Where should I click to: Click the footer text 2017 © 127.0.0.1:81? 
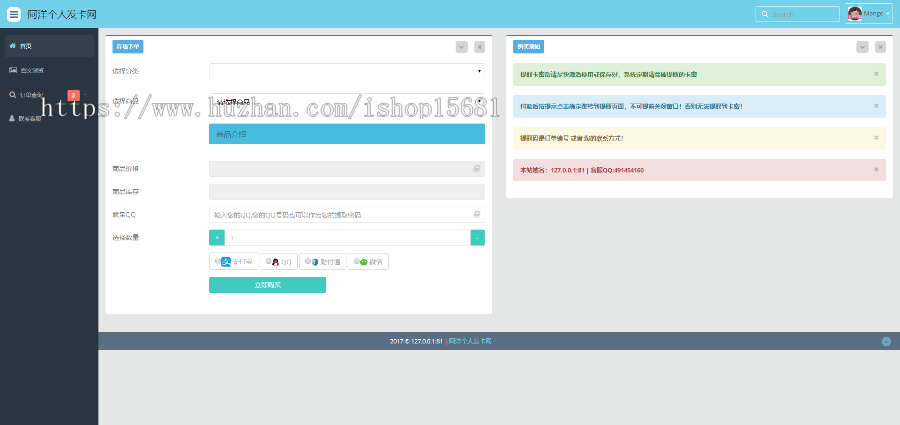tap(416, 341)
